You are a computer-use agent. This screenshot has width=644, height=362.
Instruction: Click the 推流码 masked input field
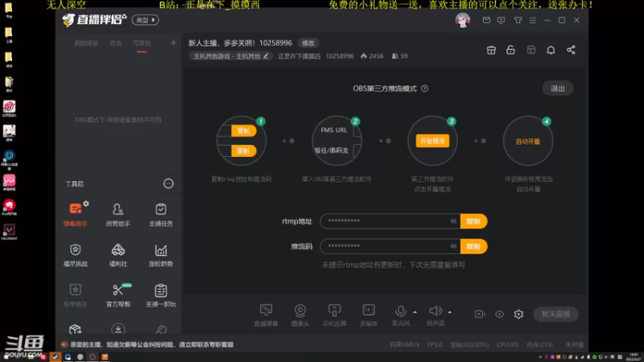tap(390, 246)
